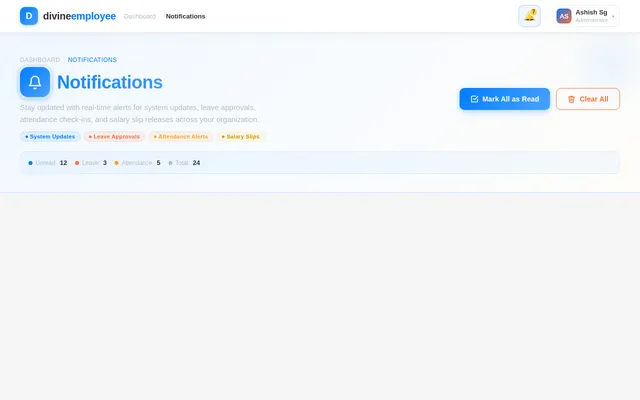This screenshot has width=640, height=400.
Task: Click the trash icon in Clear All
Action: [571, 99]
